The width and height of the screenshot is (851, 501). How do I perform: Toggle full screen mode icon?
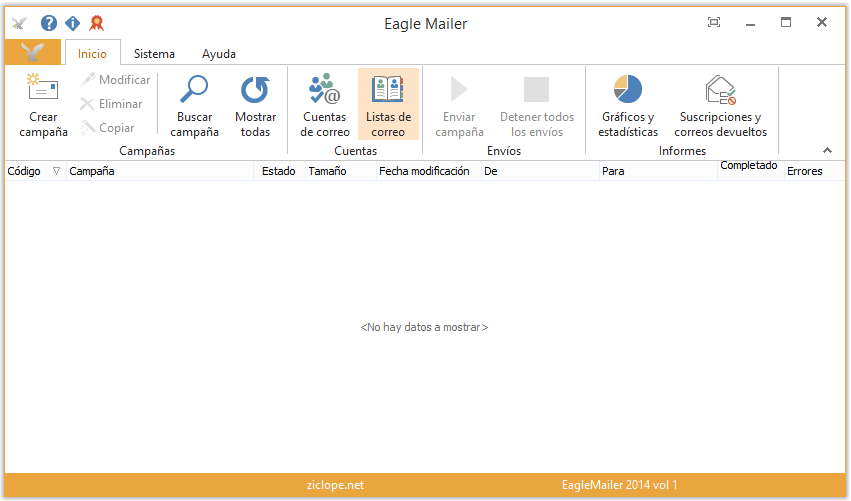(x=714, y=22)
